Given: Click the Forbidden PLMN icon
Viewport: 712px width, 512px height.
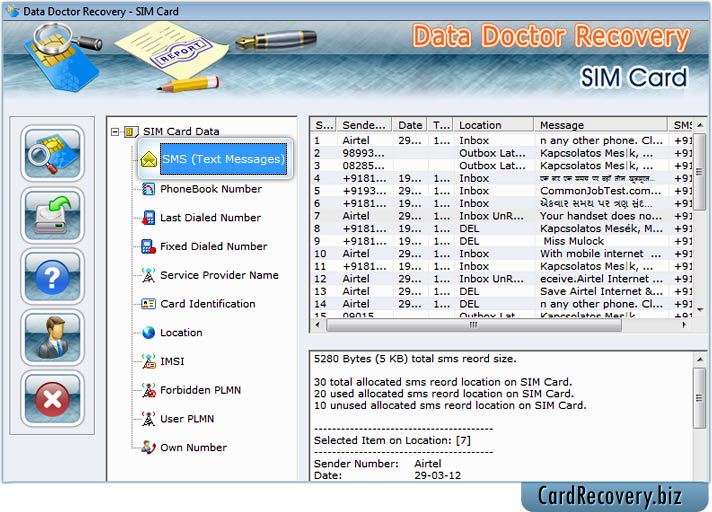Looking at the screenshot, I should [x=148, y=390].
